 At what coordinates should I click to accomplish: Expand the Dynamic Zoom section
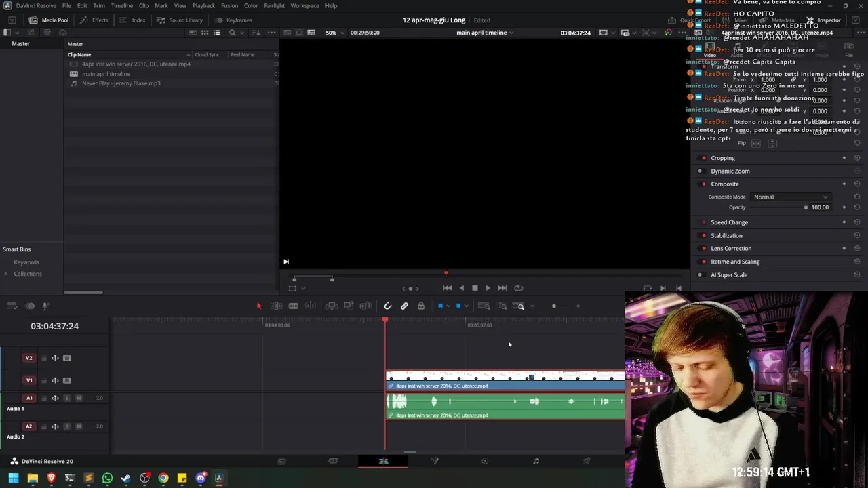[x=730, y=171]
